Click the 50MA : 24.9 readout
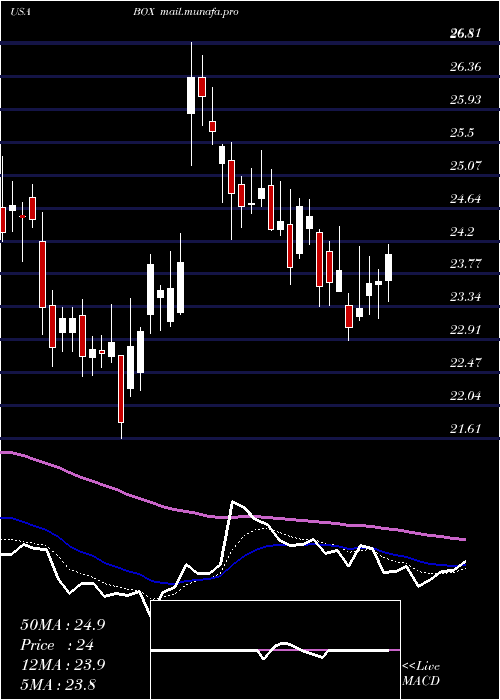500x700 pixels. click(x=63, y=625)
